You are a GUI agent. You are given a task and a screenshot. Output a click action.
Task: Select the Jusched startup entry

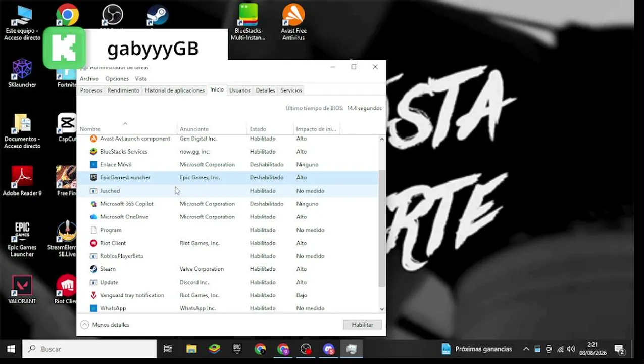[x=227, y=191]
